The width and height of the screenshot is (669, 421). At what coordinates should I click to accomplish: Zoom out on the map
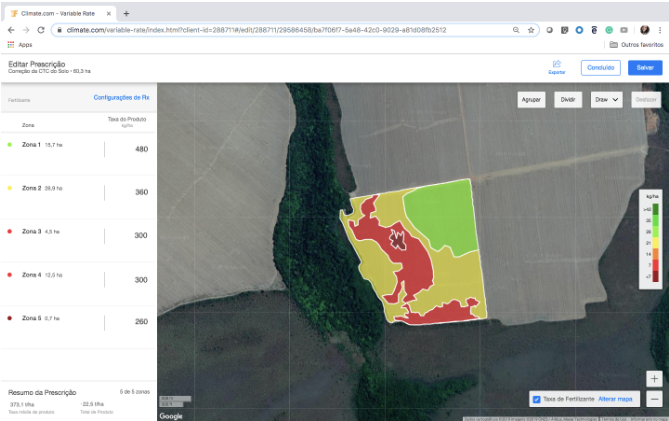tap(654, 399)
